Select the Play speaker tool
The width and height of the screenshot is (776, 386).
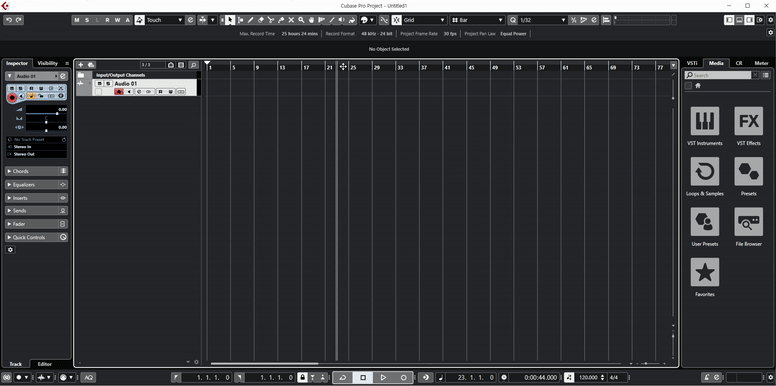(342, 20)
